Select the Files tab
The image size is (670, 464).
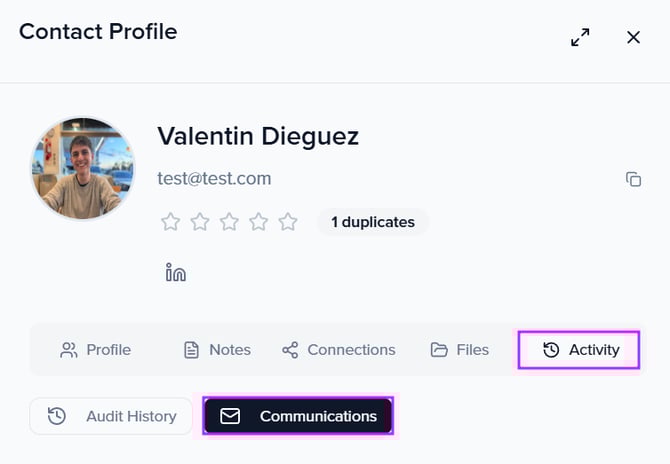click(x=460, y=350)
